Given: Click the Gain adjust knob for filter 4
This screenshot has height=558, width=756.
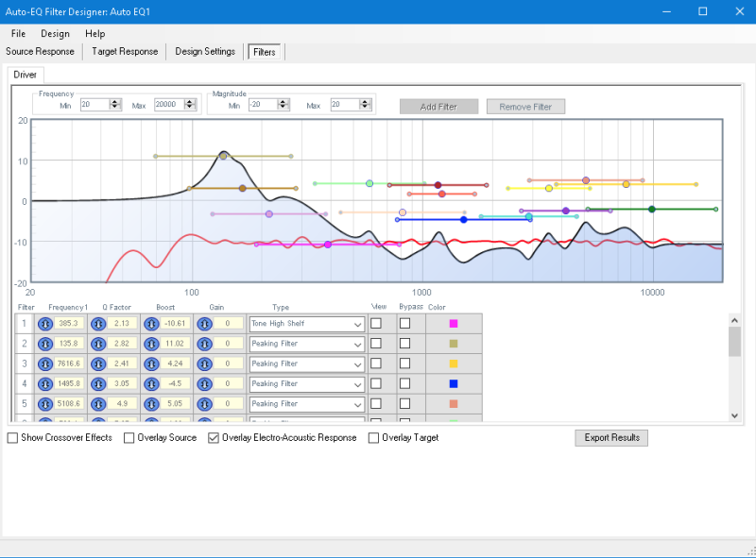Looking at the screenshot, I should pos(204,384).
